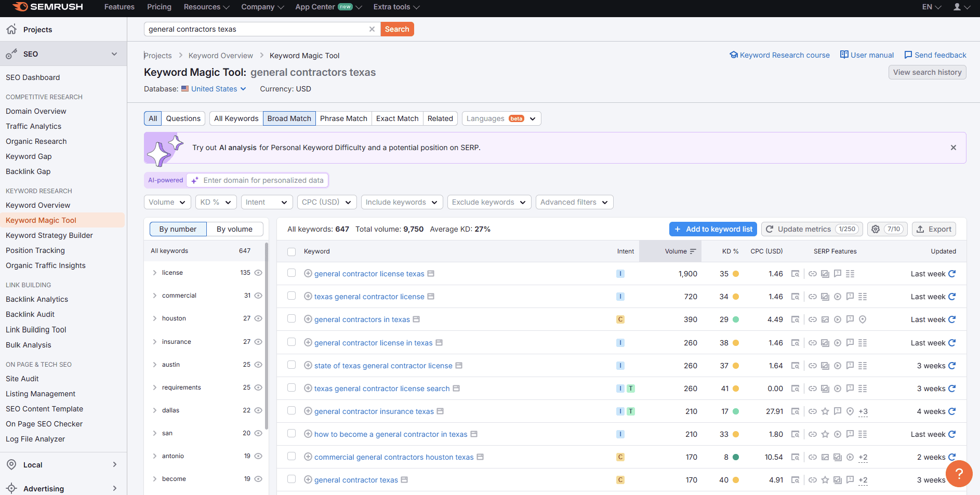Select the Questions tab
Viewport: 980px width, 495px height.
pos(183,118)
